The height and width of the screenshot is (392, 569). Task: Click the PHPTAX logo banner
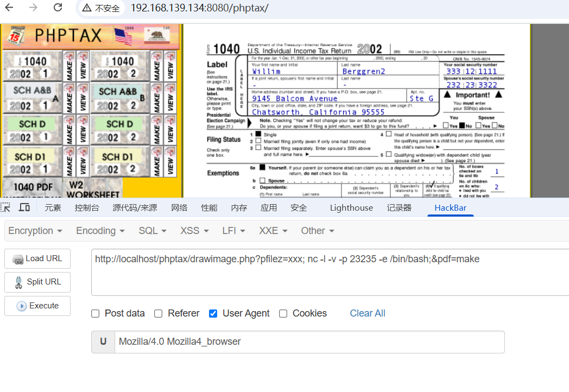coord(91,36)
